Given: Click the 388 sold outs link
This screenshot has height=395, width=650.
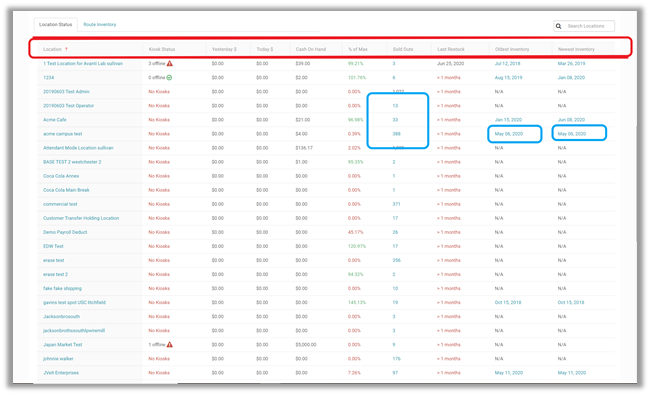Looking at the screenshot, I should coord(397,134).
